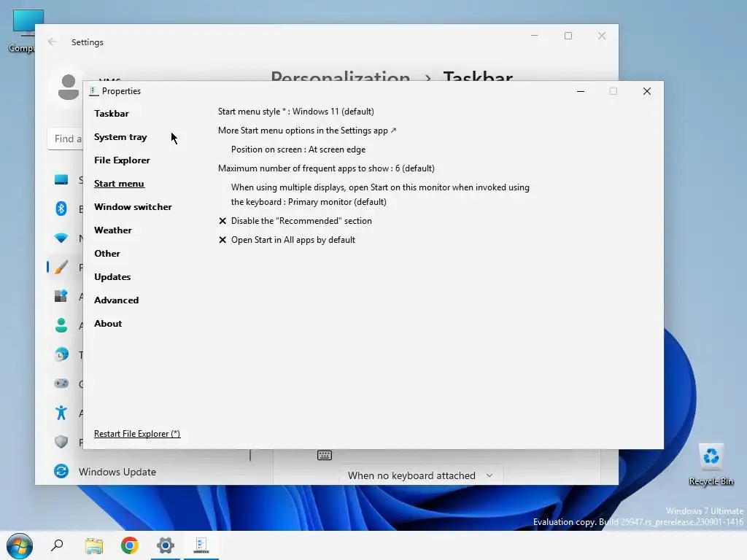This screenshot has height=560, width=747.
Task: Open Accounts person icon in Settings
Action: coord(61,325)
